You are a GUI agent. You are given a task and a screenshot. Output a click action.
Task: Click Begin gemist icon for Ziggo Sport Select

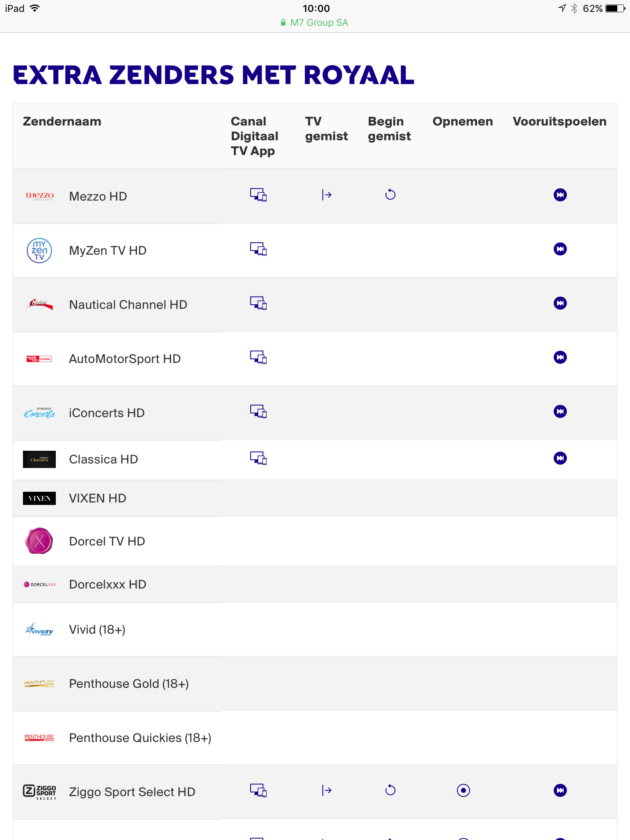click(390, 790)
